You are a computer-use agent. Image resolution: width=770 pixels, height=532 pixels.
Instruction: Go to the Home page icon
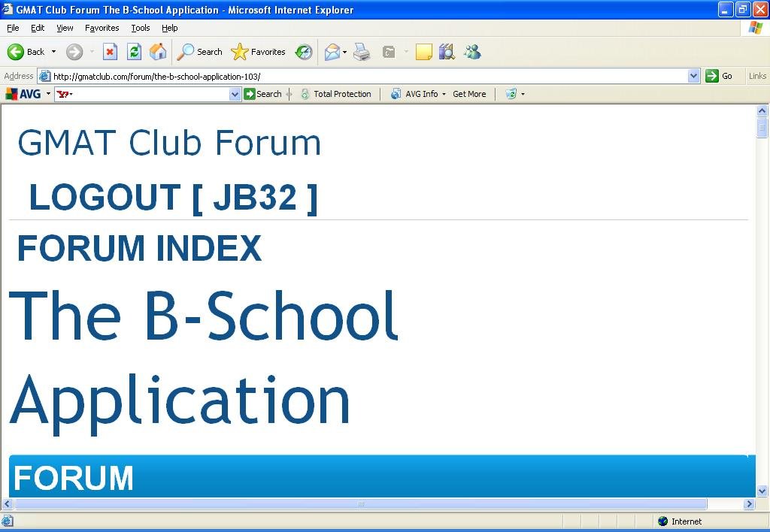pos(158,52)
